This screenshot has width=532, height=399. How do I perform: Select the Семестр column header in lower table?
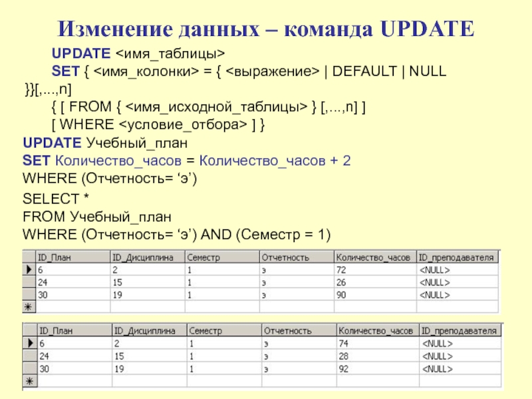click(223, 331)
